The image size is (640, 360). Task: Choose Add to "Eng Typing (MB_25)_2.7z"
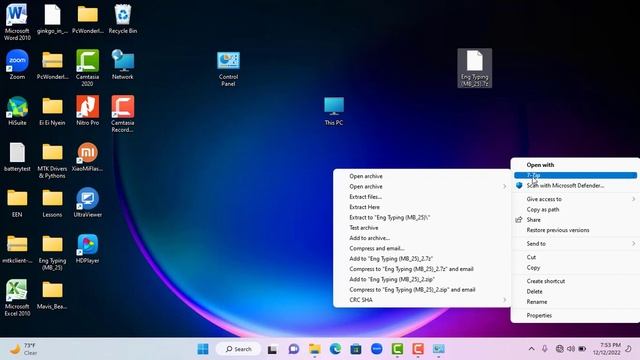(x=422, y=259)
